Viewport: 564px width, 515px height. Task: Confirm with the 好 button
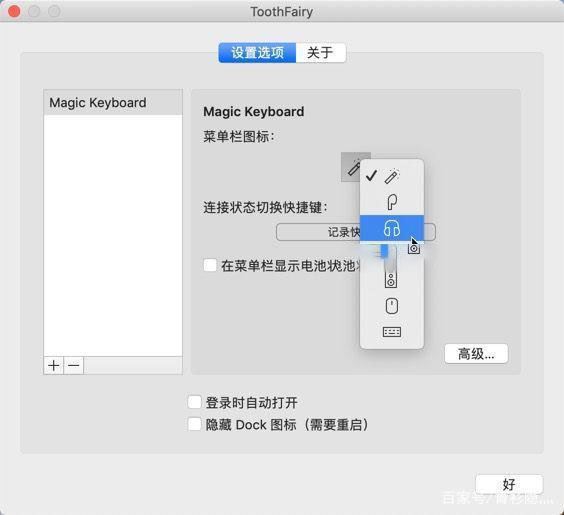pos(509,484)
